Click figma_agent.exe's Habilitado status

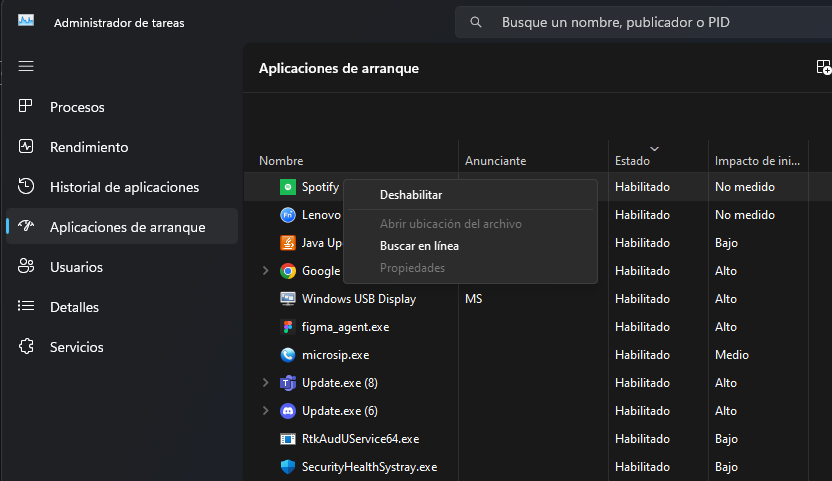(x=642, y=327)
